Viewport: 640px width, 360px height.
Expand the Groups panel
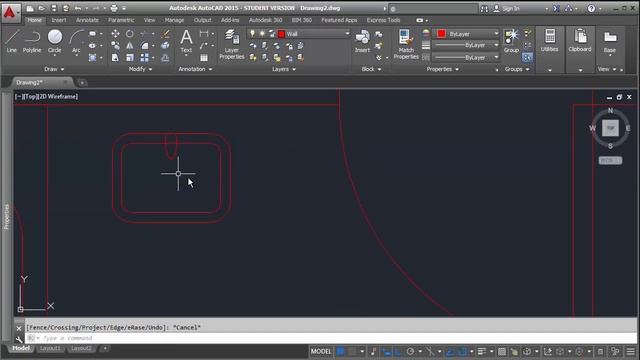tap(517, 69)
